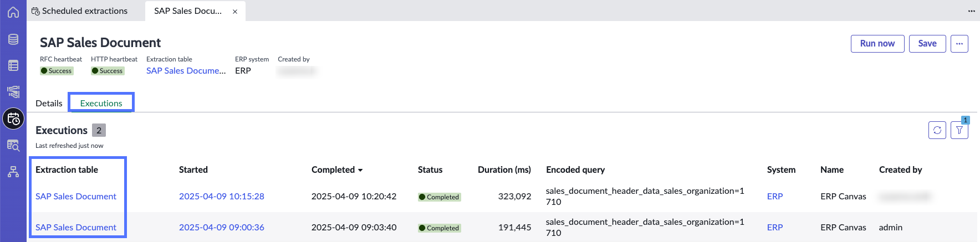Switch to the Scheduled extractions tab
The image size is (980, 242).
(x=79, y=11)
